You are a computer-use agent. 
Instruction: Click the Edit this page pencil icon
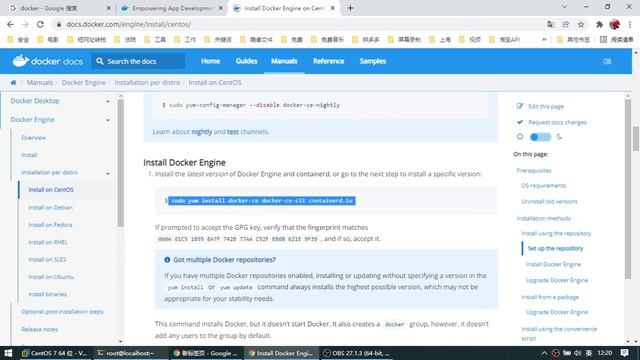520,106
